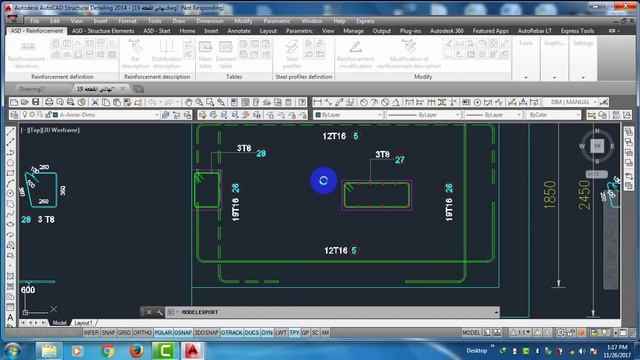
Task: Click the command line customize wrench icon
Action: pyautogui.click(x=159, y=312)
